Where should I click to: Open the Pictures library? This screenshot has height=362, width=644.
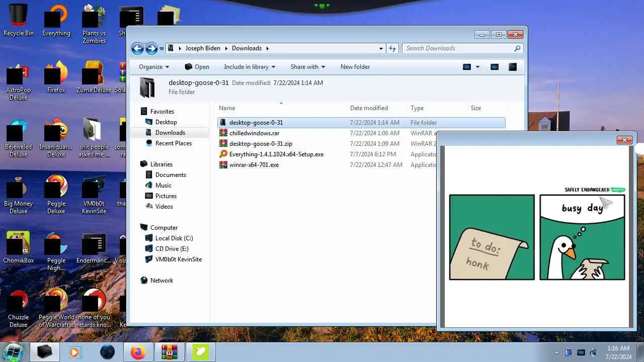coord(166,196)
